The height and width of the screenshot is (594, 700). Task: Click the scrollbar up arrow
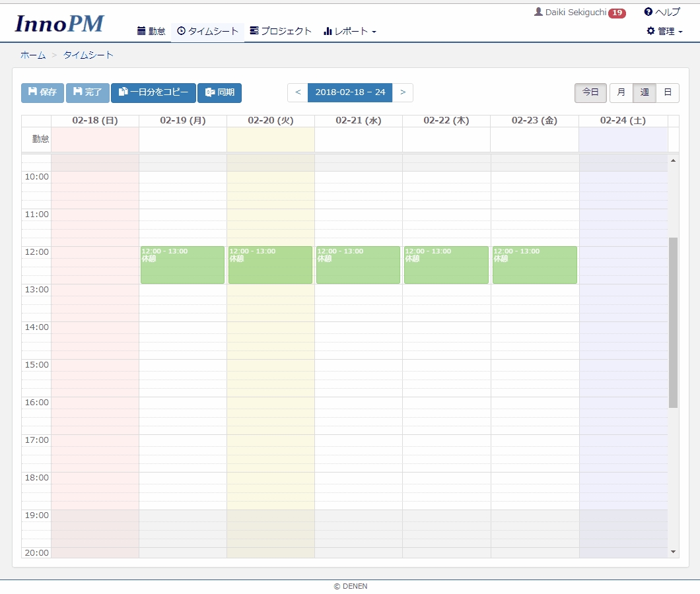(673, 160)
